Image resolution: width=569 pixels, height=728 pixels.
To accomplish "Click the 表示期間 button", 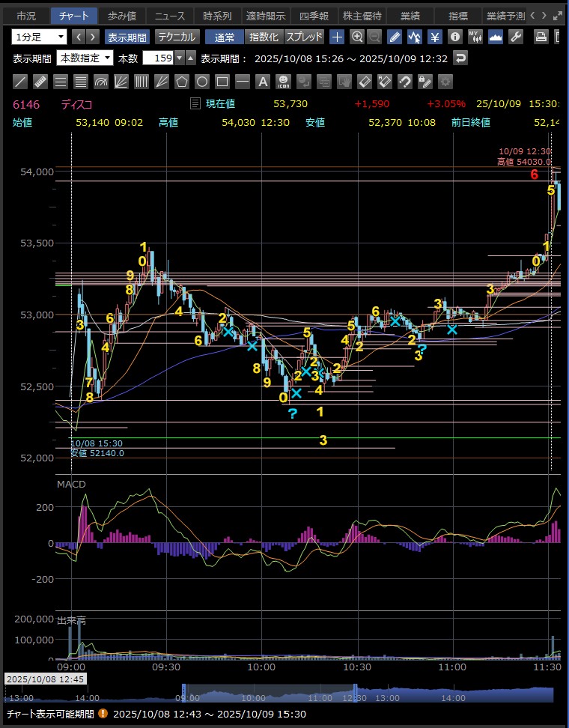I will tap(127, 37).
